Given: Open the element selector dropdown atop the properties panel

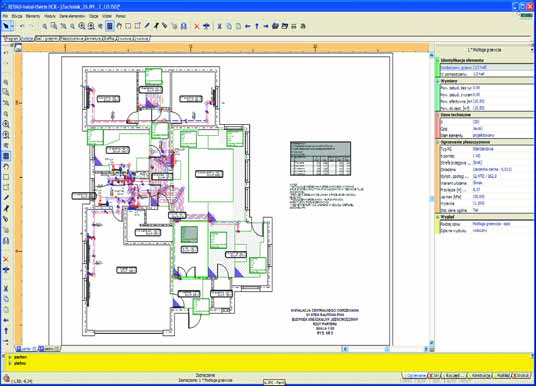Looking at the screenshot, I should tap(531, 50).
